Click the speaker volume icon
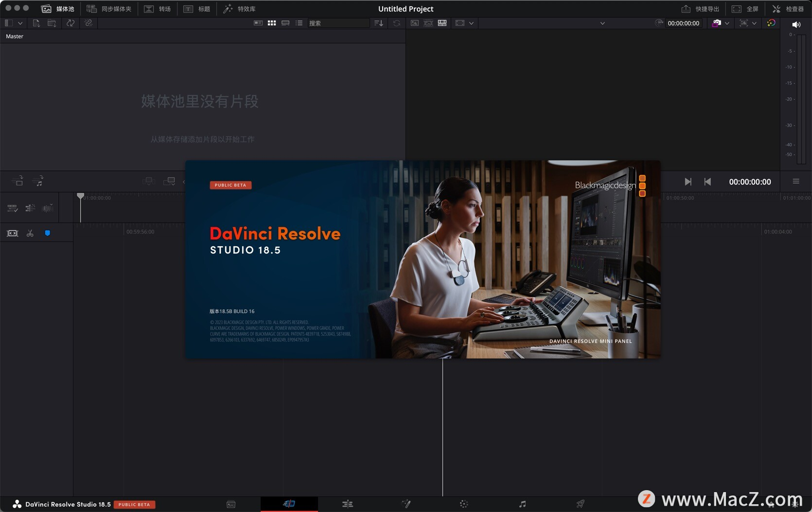The height and width of the screenshot is (512, 812). pyautogui.click(x=796, y=24)
